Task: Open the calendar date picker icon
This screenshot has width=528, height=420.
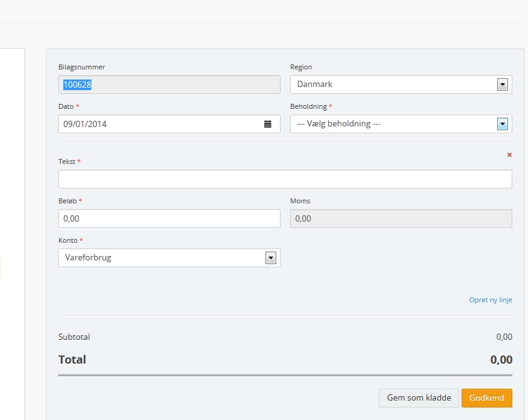Action: pos(267,124)
